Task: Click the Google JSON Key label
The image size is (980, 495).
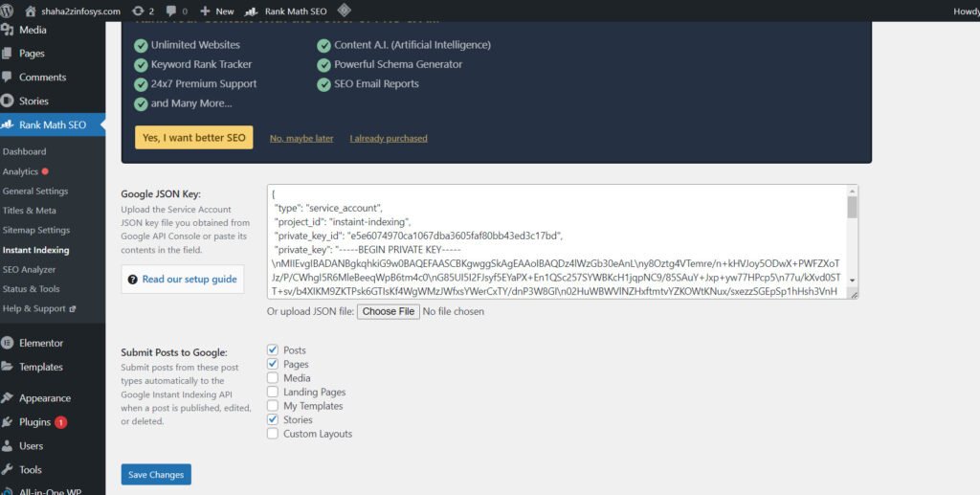Action: (x=161, y=193)
